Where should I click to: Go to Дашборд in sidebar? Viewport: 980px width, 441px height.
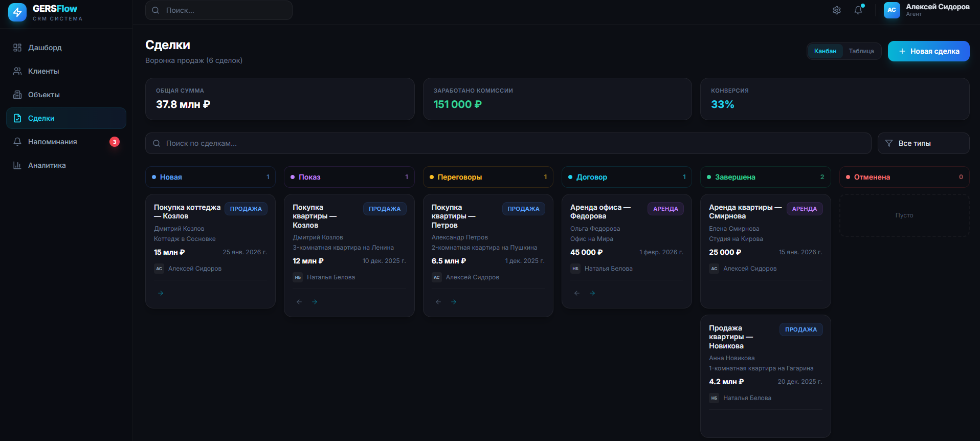45,48
